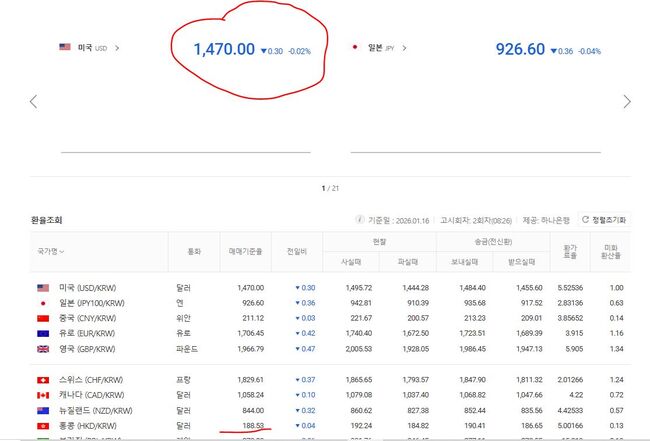Click the US flag in USD/KRW row
Viewport: 650px width, 441px height.
43,287
